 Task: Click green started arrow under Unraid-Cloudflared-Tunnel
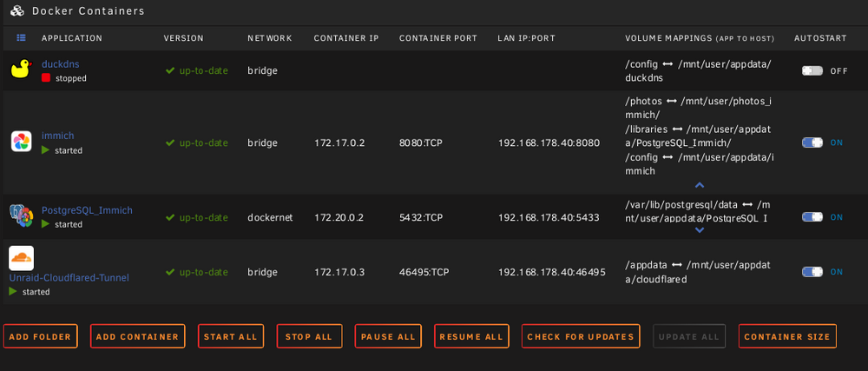pos(13,291)
